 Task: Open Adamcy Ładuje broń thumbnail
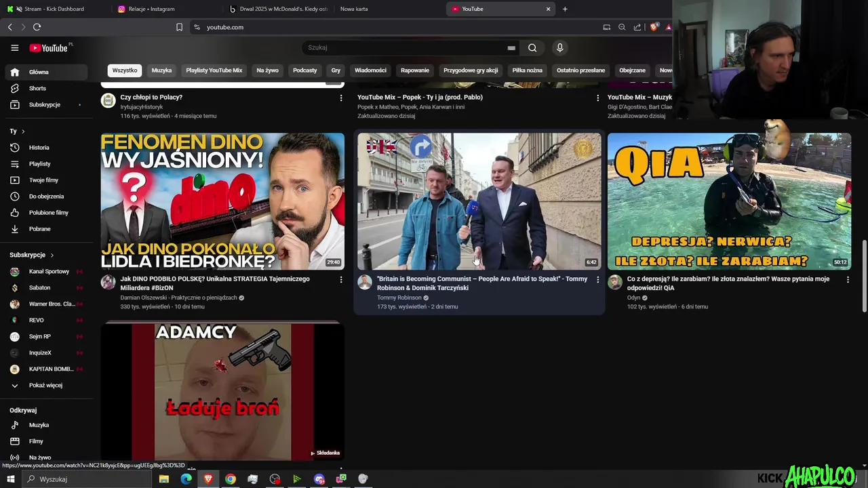[222, 392]
